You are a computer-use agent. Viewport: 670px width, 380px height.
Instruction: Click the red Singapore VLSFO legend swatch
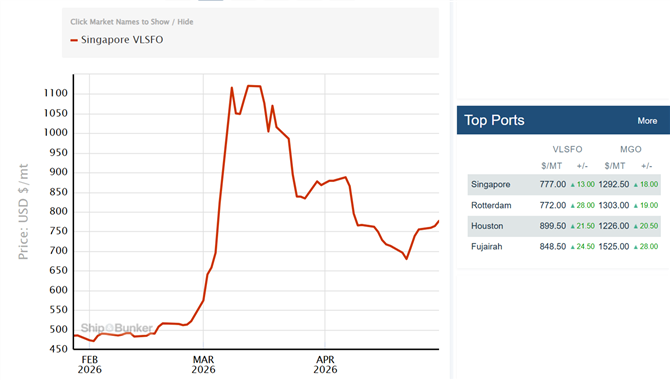pos(74,40)
